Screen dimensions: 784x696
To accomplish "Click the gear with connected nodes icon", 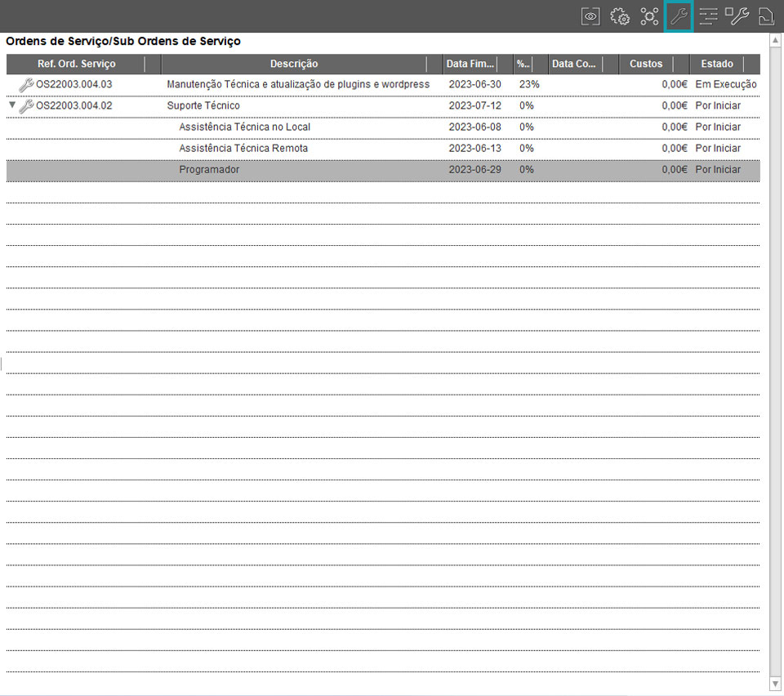I will (x=649, y=16).
